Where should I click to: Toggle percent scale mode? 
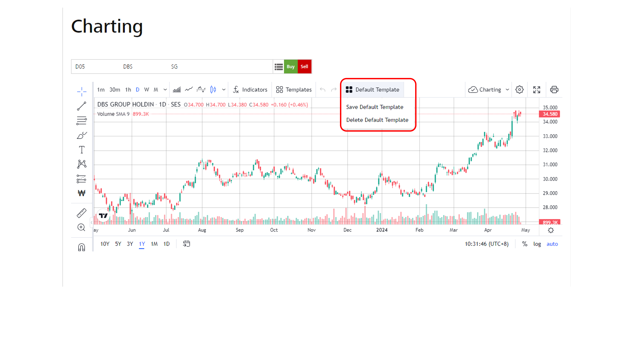pyautogui.click(x=524, y=244)
